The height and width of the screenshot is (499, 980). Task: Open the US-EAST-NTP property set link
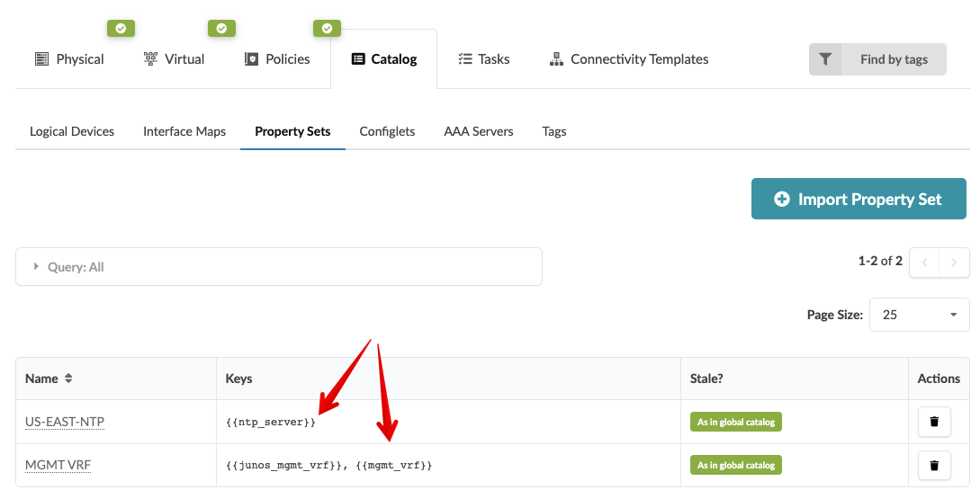tap(65, 422)
